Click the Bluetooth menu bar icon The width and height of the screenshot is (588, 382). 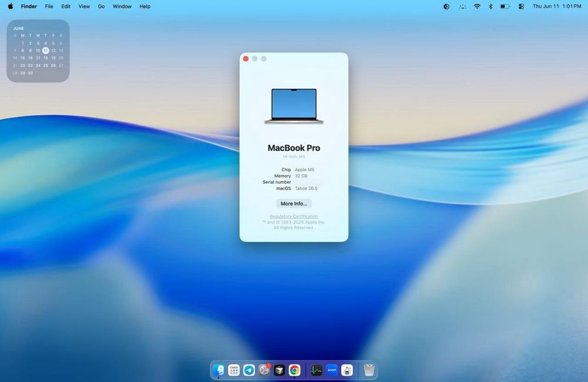click(490, 6)
